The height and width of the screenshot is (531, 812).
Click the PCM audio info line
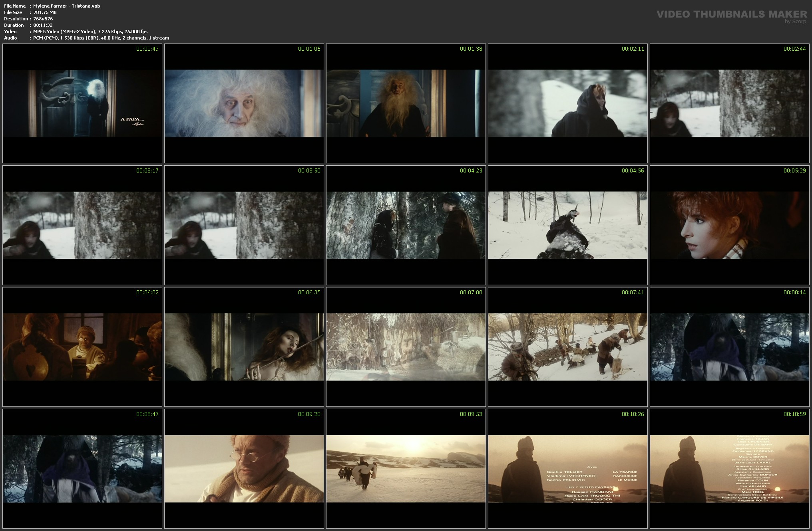(101, 38)
